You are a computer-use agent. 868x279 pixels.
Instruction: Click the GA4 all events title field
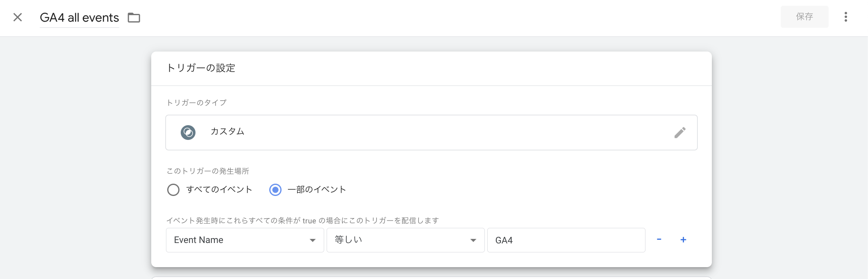(79, 17)
